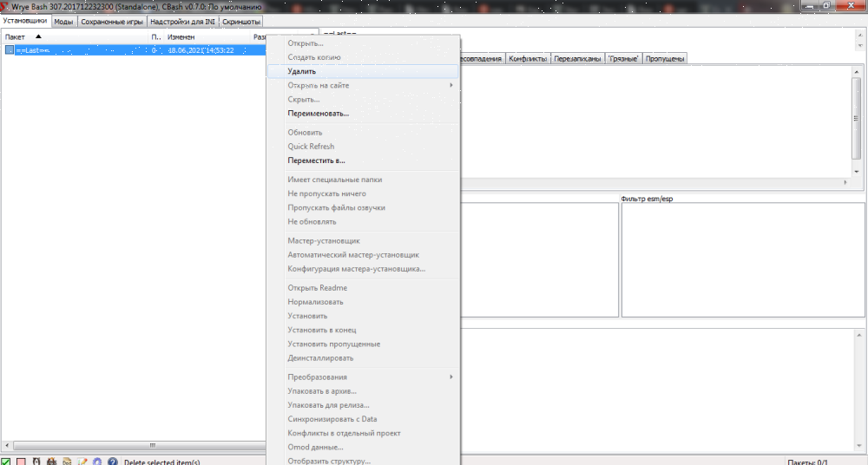
Task: Choose Открыть... in the context menu
Action: (363, 43)
